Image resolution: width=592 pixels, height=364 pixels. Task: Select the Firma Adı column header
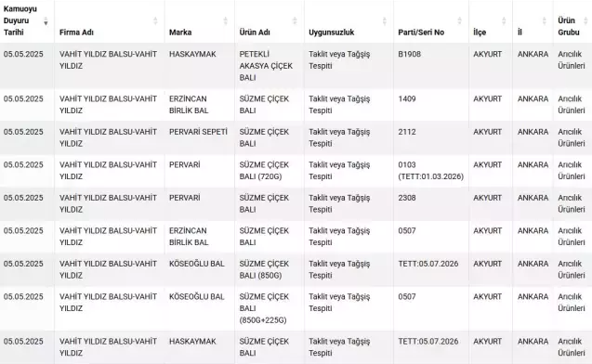click(76, 32)
